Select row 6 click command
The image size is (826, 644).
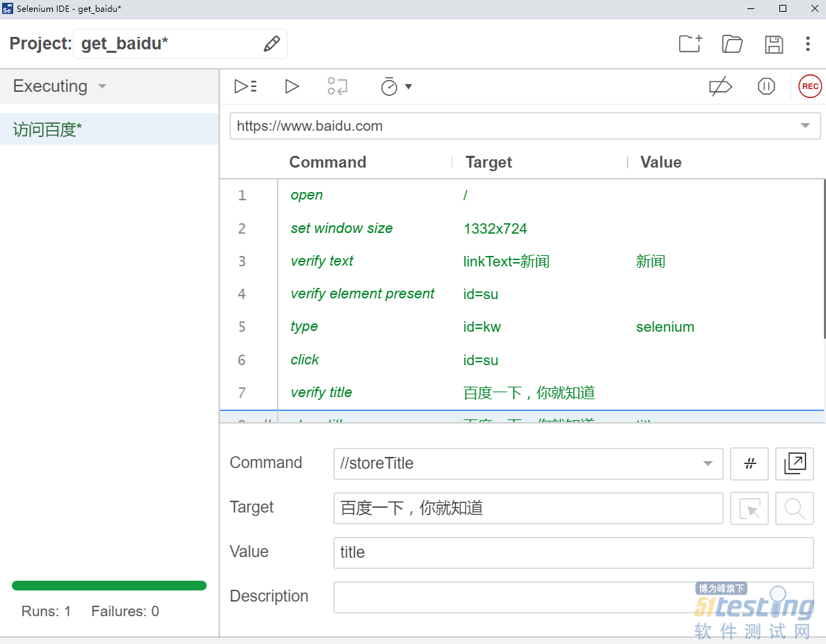(x=522, y=360)
